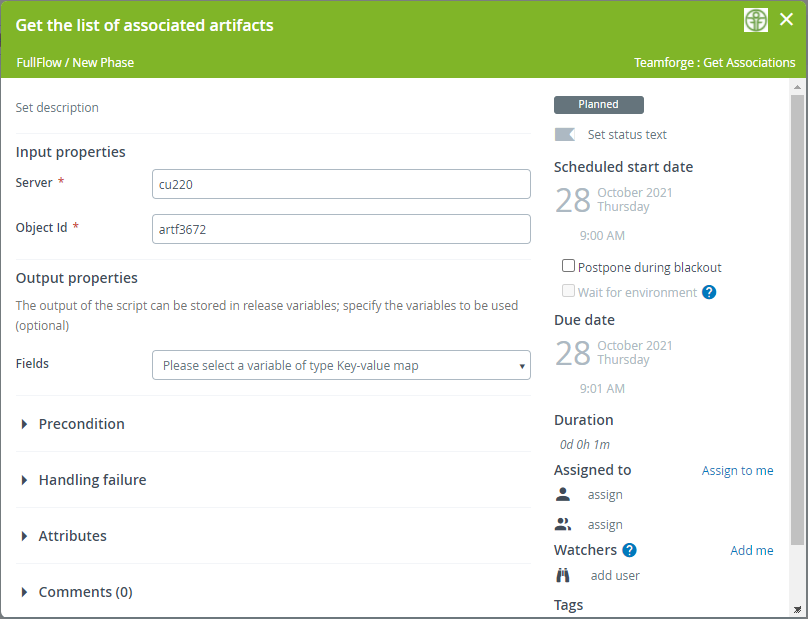Click the binoculars watcher icon
Image resolution: width=808 pixels, height=619 pixels.
coord(563,575)
